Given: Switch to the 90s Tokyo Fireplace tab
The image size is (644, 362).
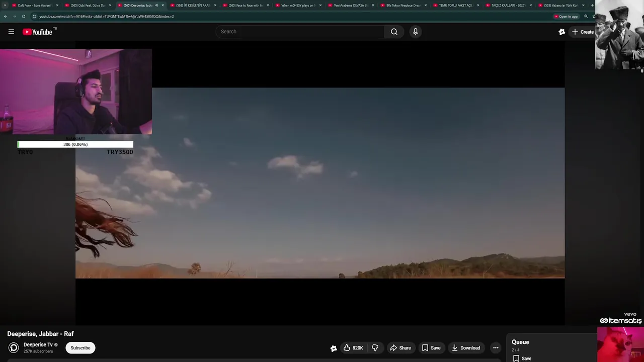Looking at the screenshot, I should click(x=404, y=6).
